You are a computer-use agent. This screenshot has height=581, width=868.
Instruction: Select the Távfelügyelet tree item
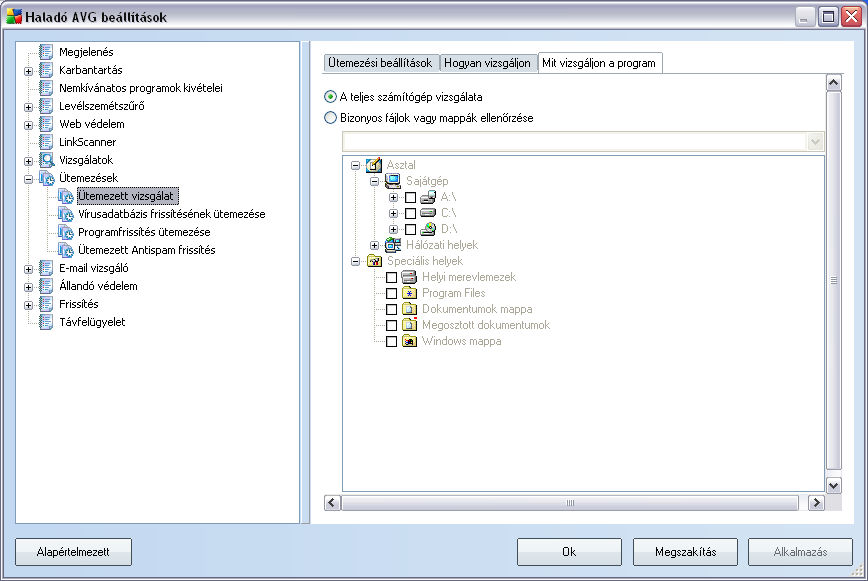tap(92, 322)
